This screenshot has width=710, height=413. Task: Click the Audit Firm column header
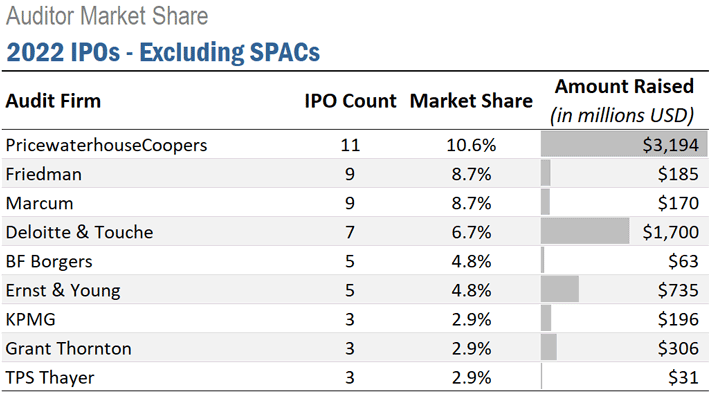point(53,101)
